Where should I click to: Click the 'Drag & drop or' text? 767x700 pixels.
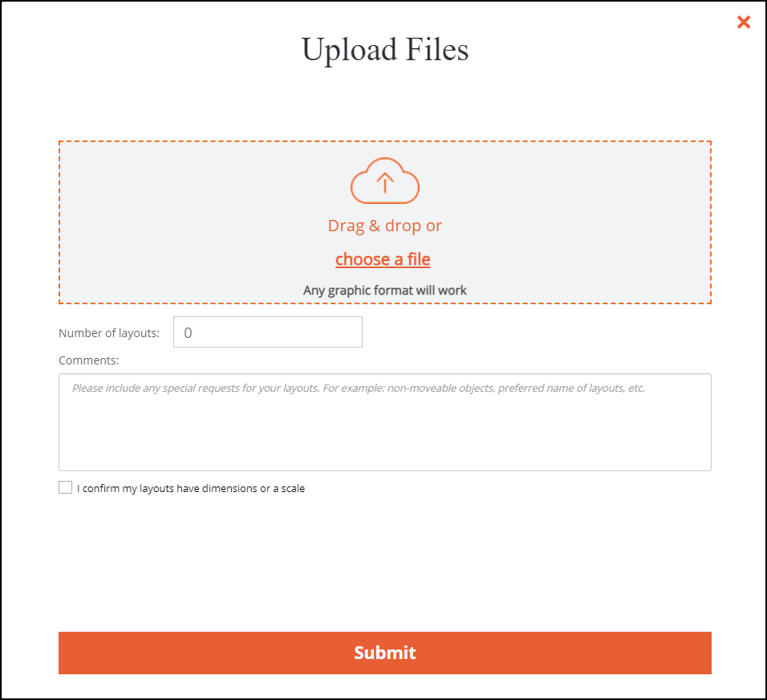385,226
